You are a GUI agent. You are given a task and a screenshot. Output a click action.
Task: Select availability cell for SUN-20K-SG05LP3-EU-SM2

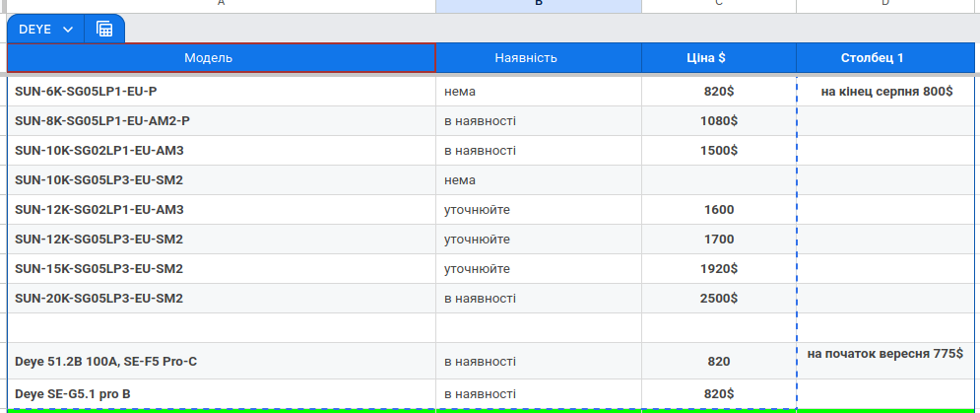pyautogui.click(x=539, y=299)
